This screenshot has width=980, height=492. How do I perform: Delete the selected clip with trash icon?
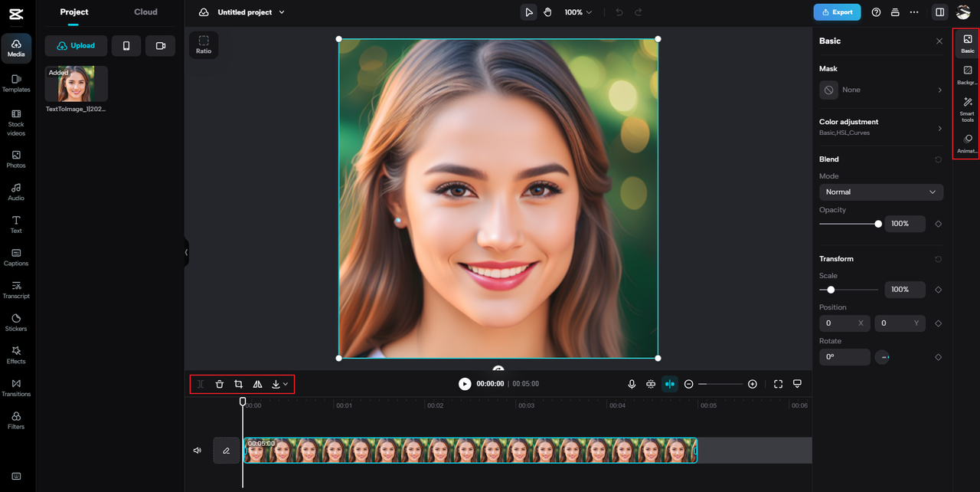[219, 384]
